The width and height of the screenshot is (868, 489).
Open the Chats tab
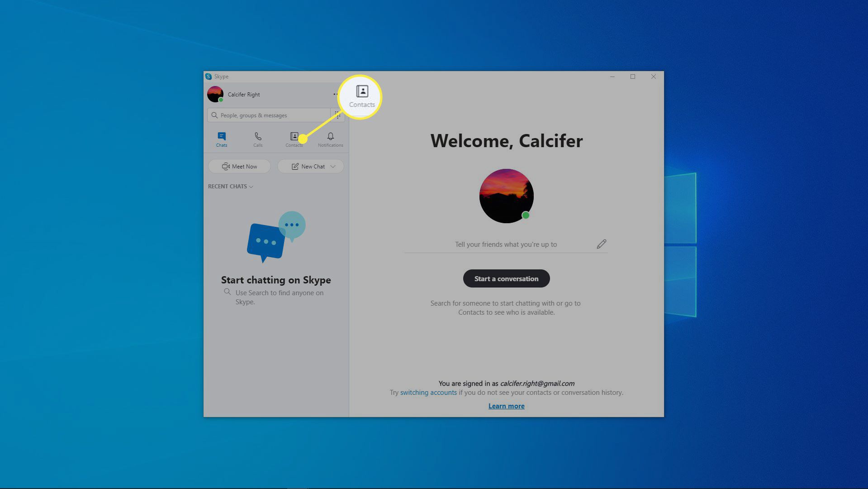point(221,139)
